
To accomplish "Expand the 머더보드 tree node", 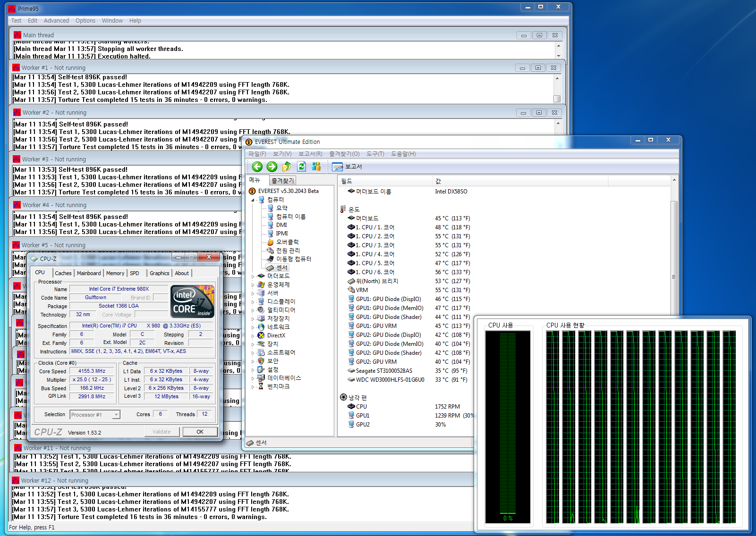I will (253, 276).
